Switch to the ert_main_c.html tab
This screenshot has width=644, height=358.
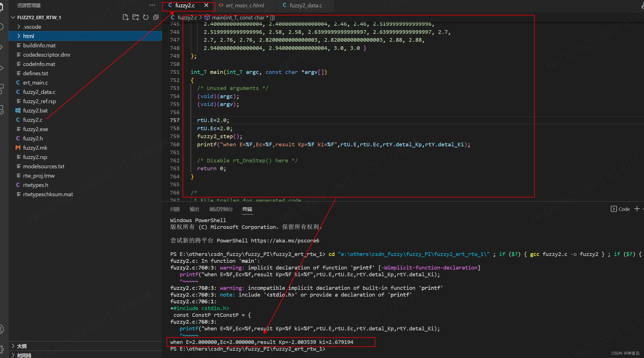point(244,5)
